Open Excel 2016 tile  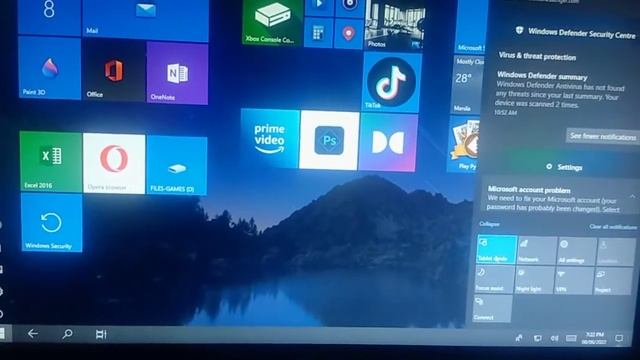(x=51, y=162)
